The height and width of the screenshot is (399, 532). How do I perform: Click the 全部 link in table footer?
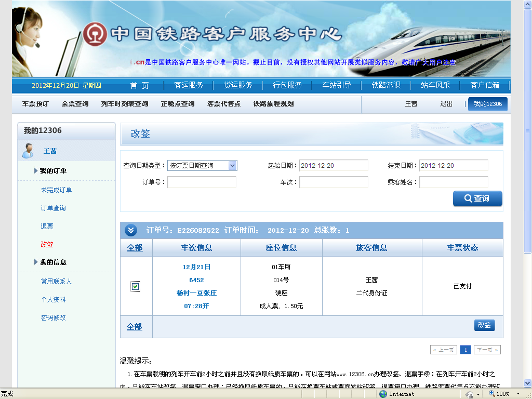(x=135, y=327)
